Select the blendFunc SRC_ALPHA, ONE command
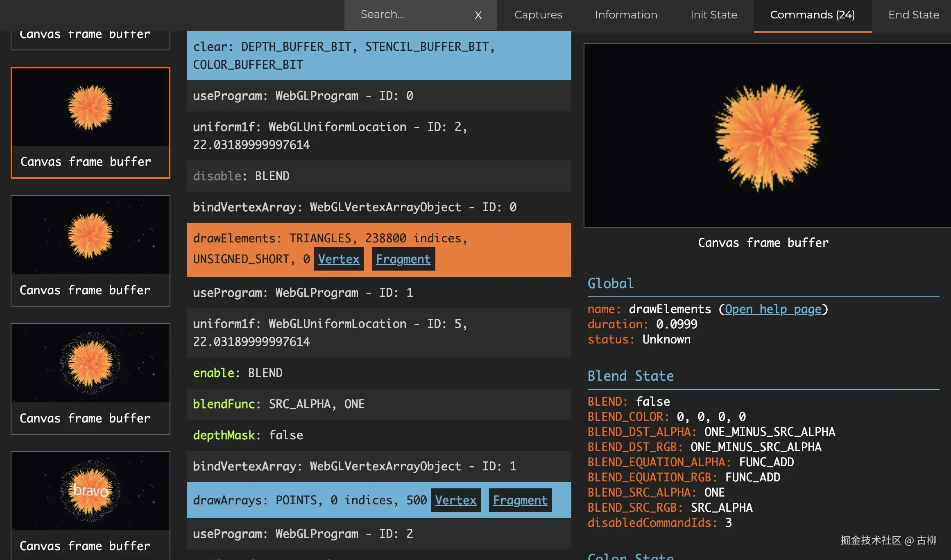Screen dimensions: 951x560 pyautogui.click(x=378, y=404)
